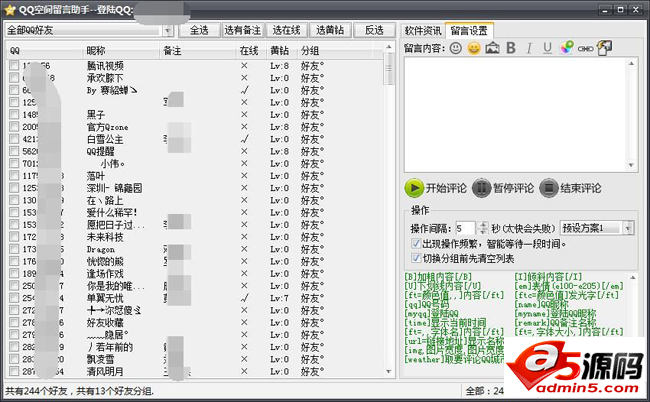
Task: Select the friend row 逢场作戏
Action: [x=195, y=274]
